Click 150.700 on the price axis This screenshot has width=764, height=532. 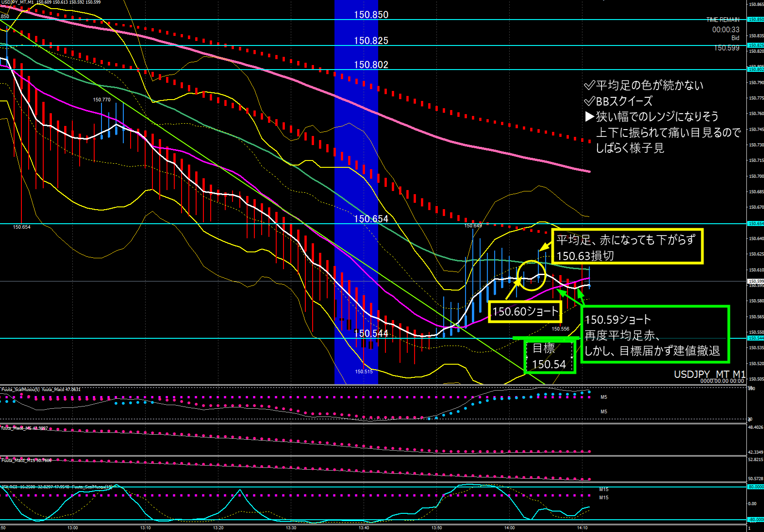756,176
